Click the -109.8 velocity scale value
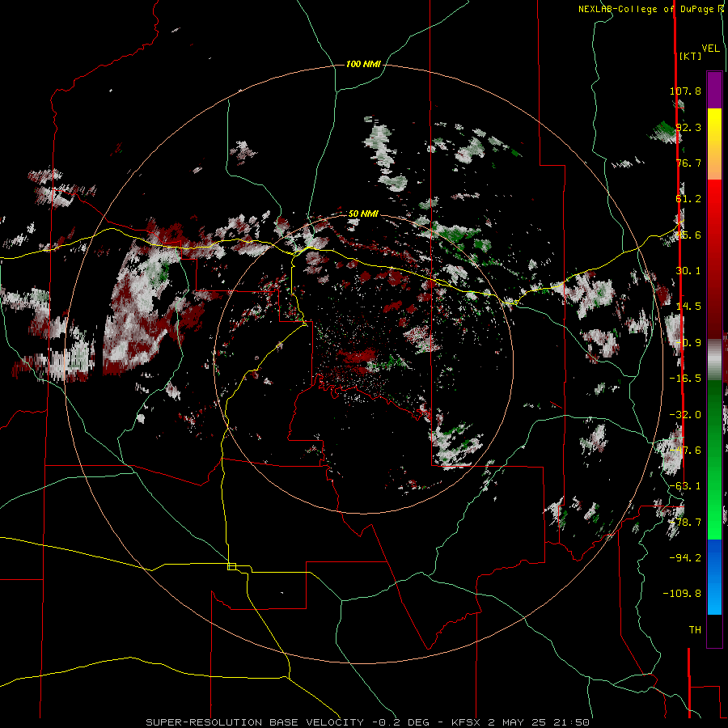Image resolution: width=728 pixels, height=728 pixels. (x=682, y=594)
